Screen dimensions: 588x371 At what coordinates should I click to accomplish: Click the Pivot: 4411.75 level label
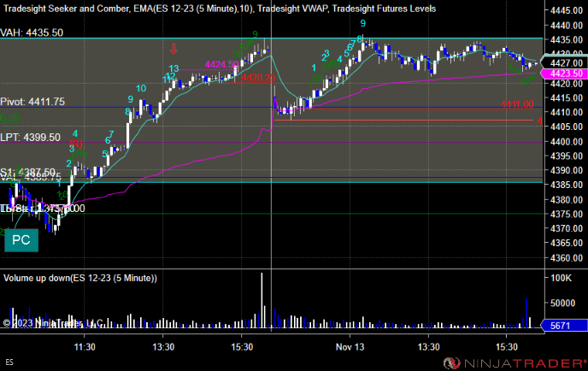(x=32, y=102)
